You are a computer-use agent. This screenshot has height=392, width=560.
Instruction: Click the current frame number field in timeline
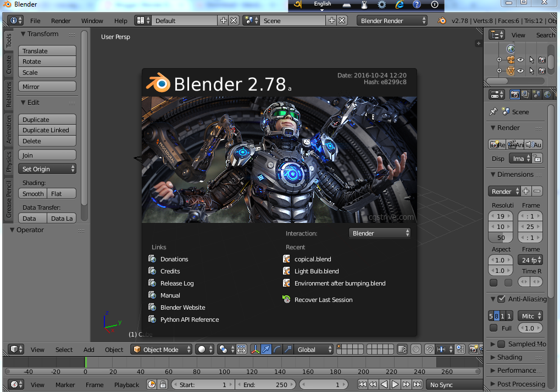tap(323, 384)
